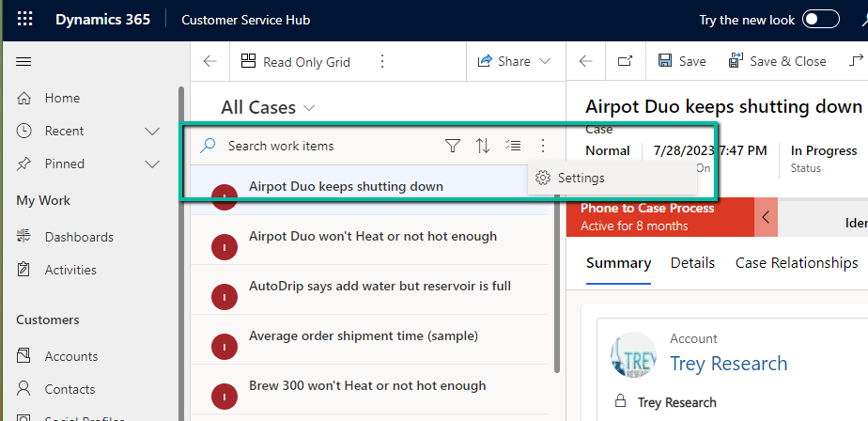Click the Normal priority text
868x421 pixels.
pyautogui.click(x=608, y=150)
